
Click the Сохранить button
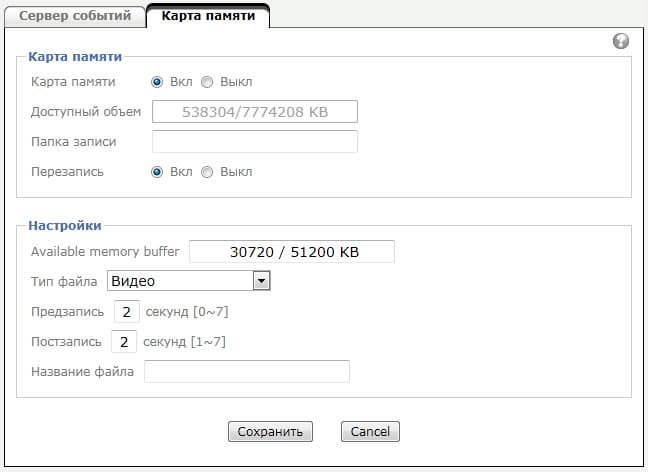point(270,431)
